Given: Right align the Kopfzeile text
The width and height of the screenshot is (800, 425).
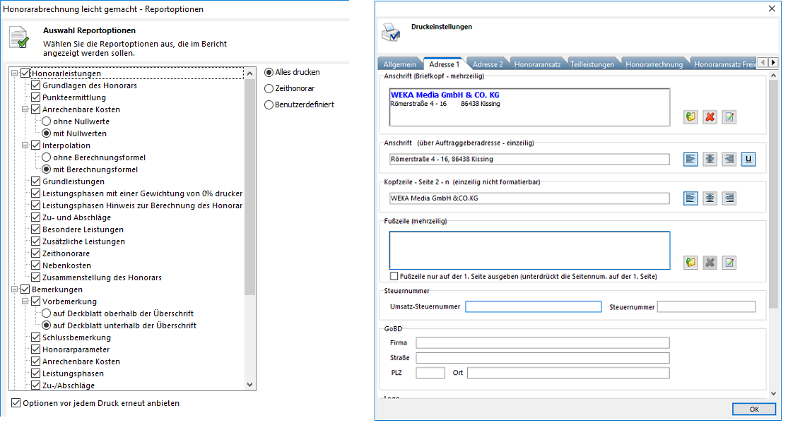Looking at the screenshot, I should click(x=729, y=198).
